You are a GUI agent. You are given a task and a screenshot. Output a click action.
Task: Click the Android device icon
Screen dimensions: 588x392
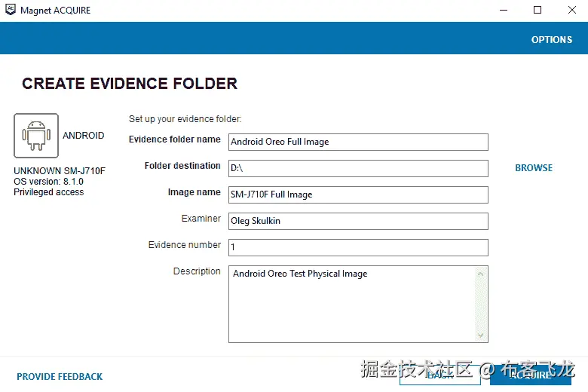click(36, 136)
